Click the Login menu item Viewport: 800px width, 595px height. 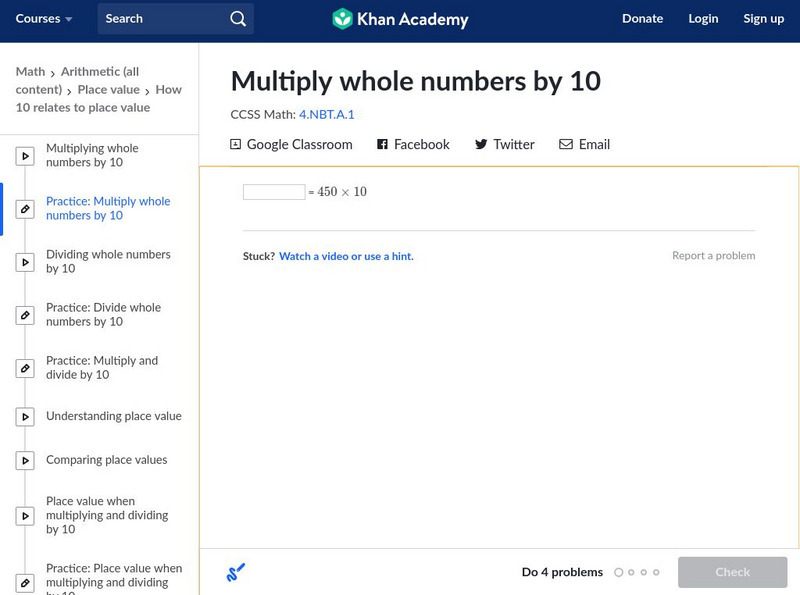703,19
